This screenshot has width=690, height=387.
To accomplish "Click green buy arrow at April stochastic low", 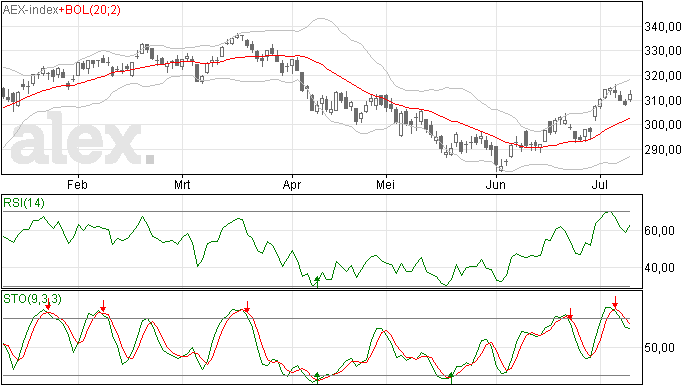I will pos(317,378).
